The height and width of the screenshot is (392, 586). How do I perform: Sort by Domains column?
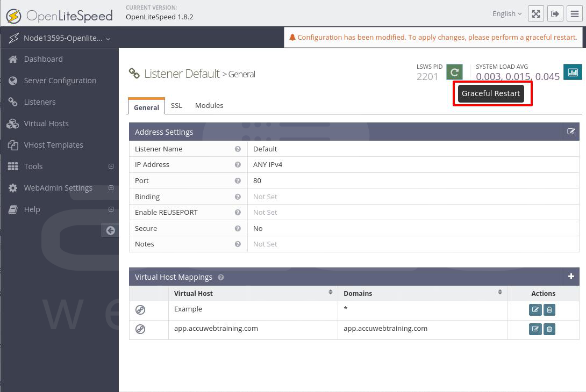[423, 293]
